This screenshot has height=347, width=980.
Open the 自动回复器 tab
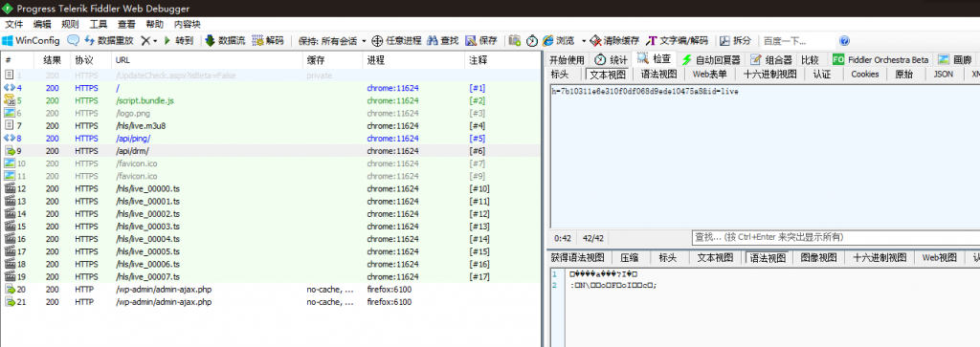click(711, 60)
